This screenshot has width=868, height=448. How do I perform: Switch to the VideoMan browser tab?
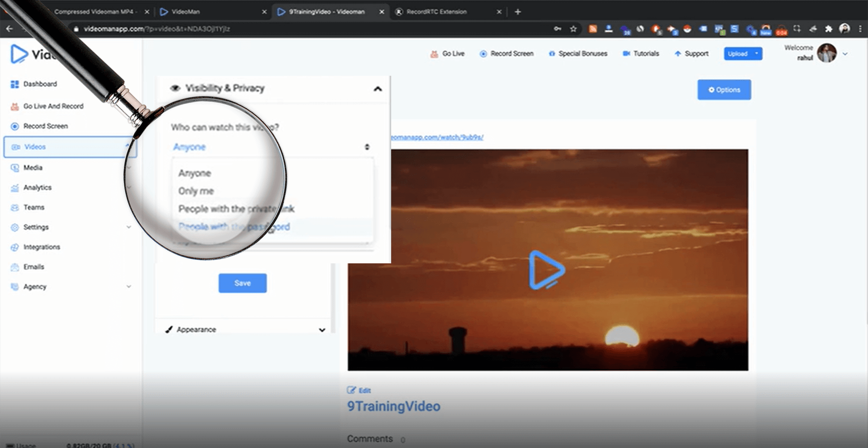pyautogui.click(x=213, y=12)
